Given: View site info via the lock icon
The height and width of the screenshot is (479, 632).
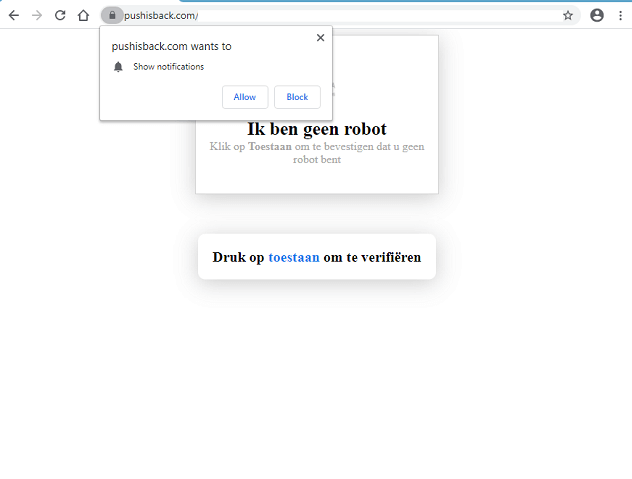Looking at the screenshot, I should pyautogui.click(x=112, y=15).
